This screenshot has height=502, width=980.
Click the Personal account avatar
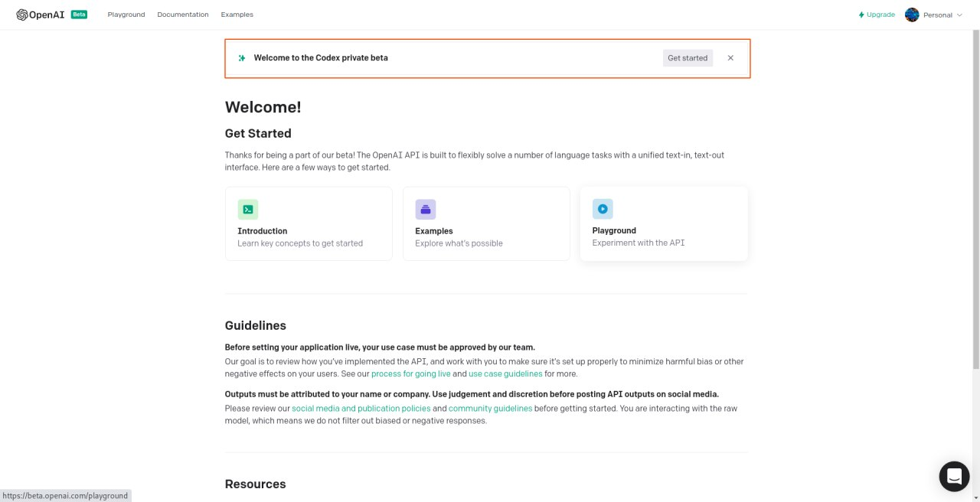click(x=912, y=15)
